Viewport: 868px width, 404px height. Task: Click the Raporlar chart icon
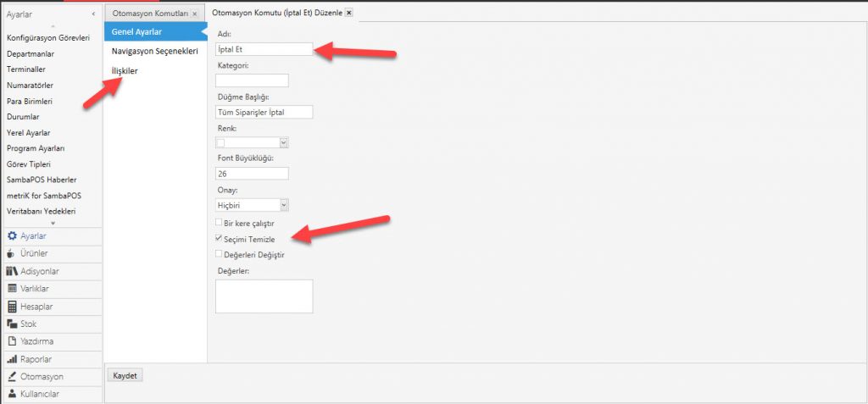12,359
